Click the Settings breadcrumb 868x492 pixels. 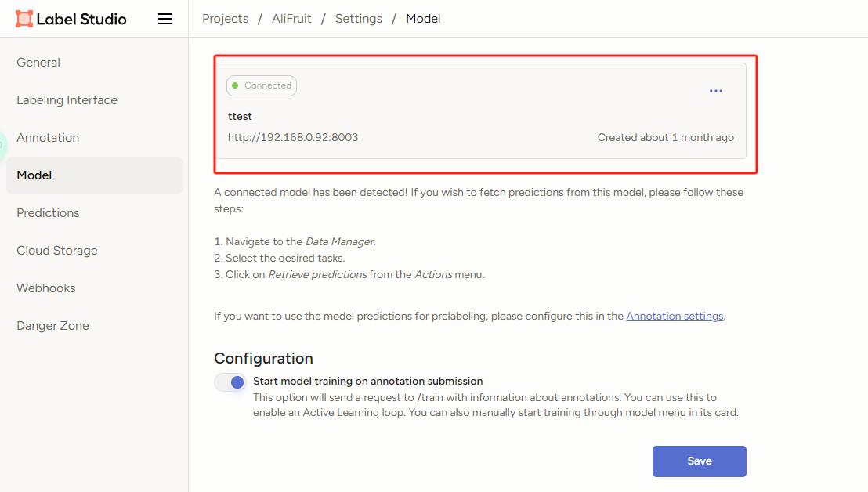(359, 19)
